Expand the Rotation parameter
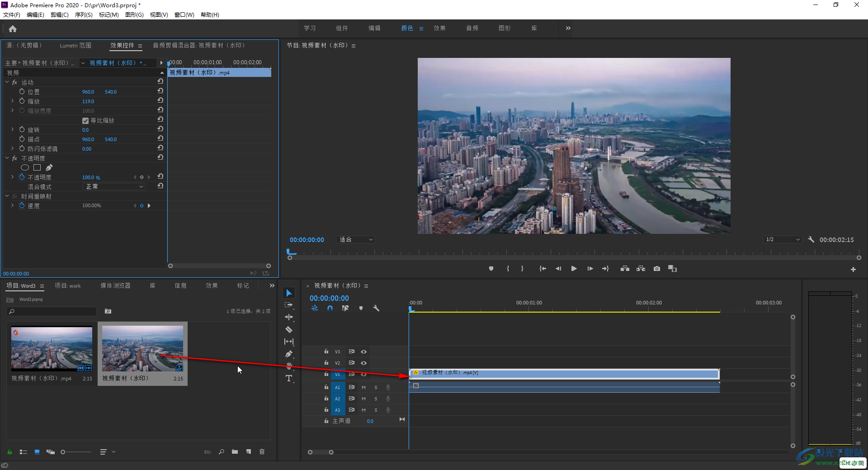This screenshot has width=868, height=470. (12, 129)
